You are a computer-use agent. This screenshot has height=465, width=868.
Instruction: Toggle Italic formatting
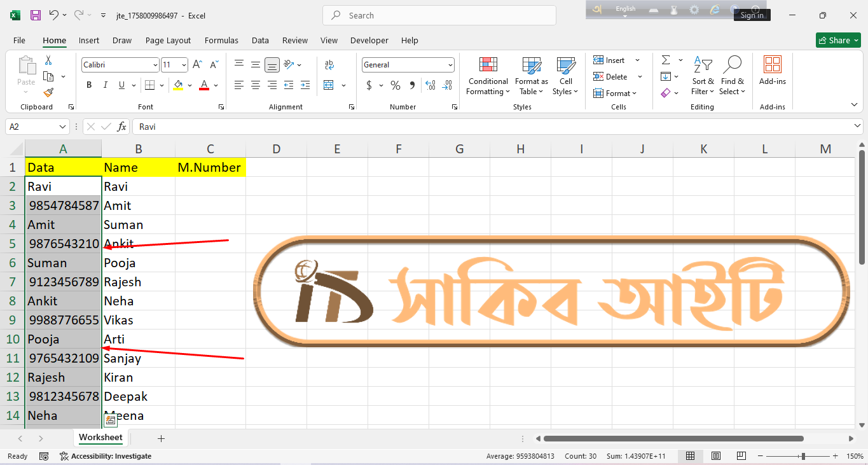point(105,85)
